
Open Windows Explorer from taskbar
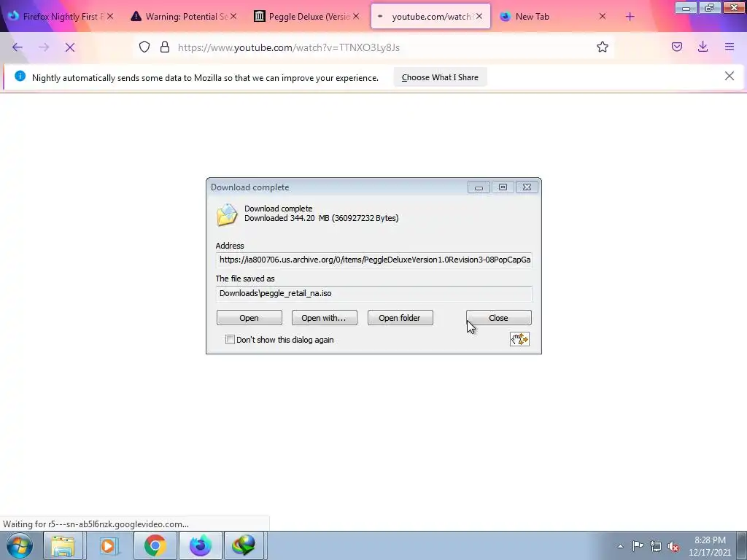pyautogui.click(x=63, y=545)
